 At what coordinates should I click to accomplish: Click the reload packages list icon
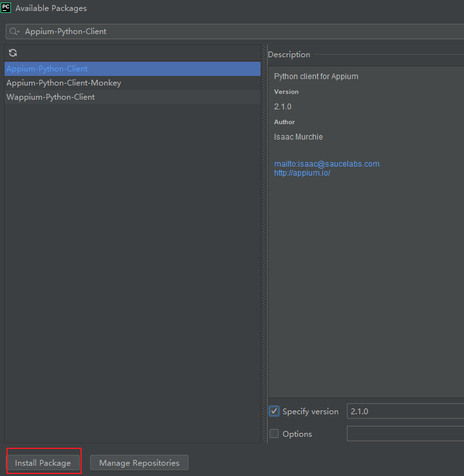coord(13,53)
